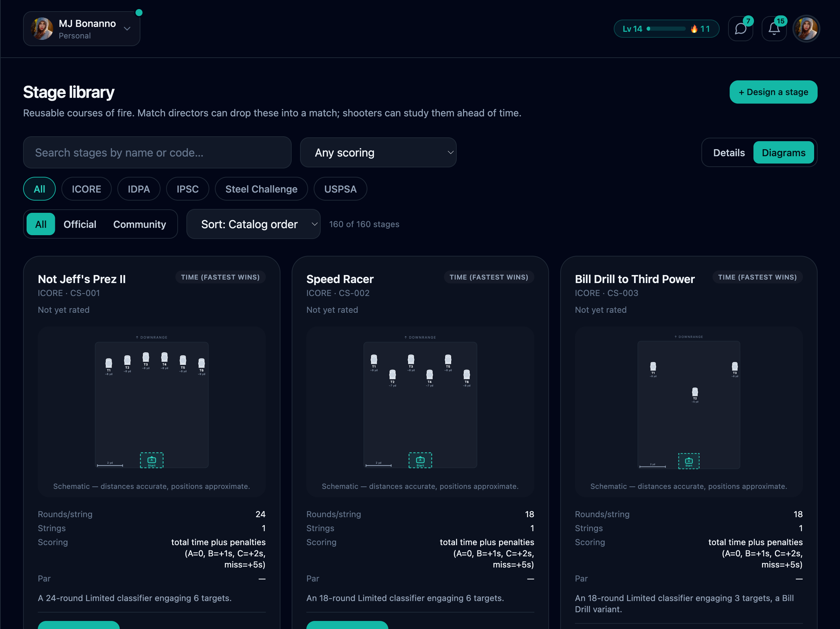Open the chat messages icon
The width and height of the screenshot is (840, 629).
[x=740, y=29]
